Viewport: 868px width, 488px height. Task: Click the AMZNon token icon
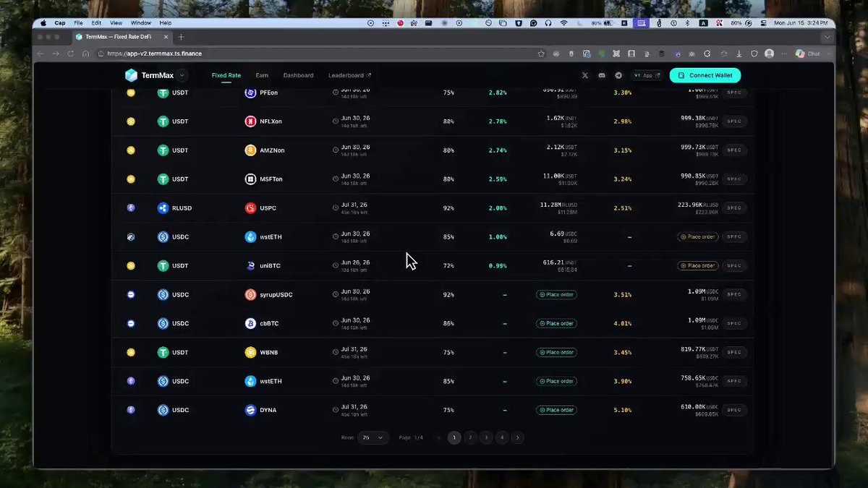(250, 150)
